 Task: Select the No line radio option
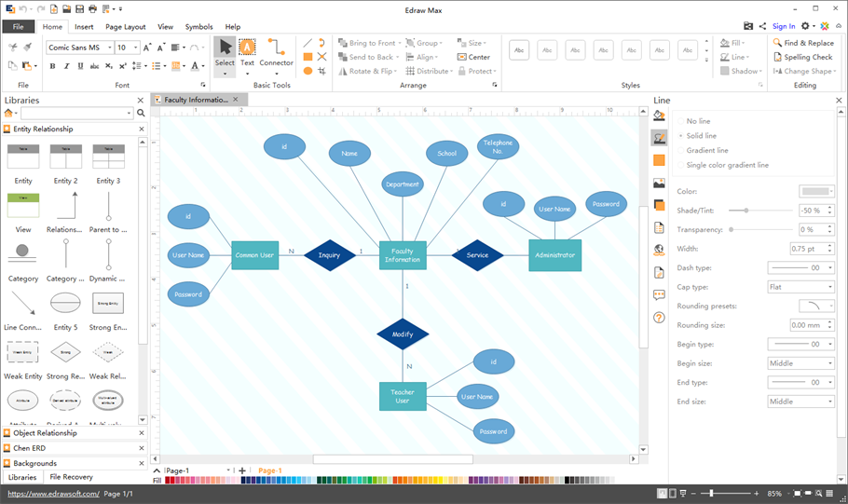[698, 121]
